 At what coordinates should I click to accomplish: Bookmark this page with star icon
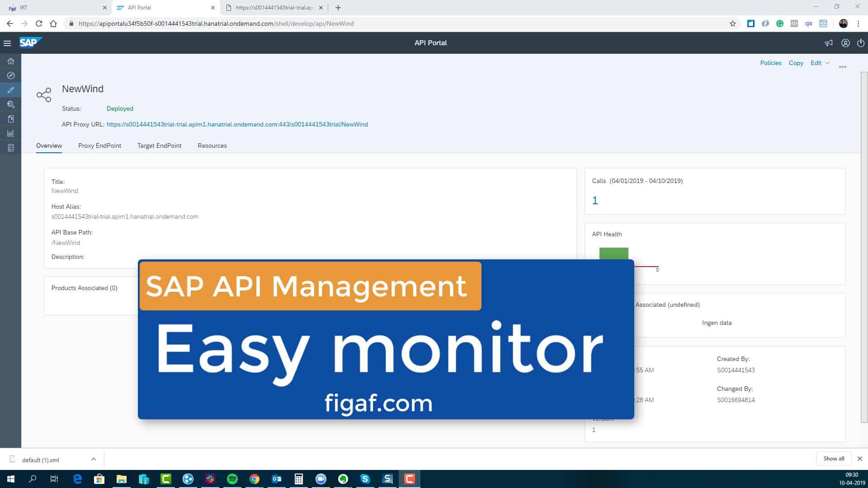click(733, 23)
